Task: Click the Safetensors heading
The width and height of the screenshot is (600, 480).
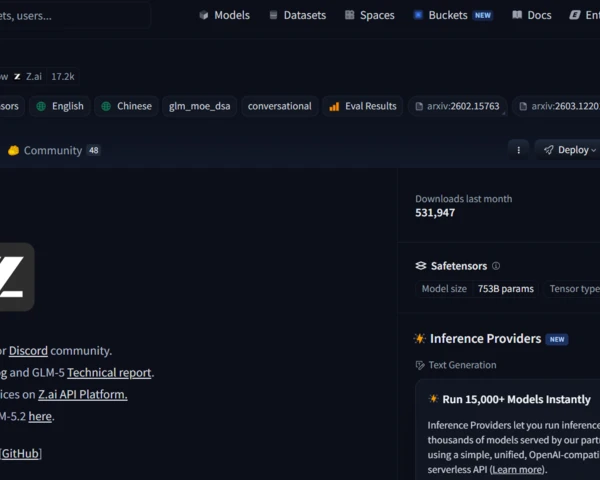Action: coord(459,266)
